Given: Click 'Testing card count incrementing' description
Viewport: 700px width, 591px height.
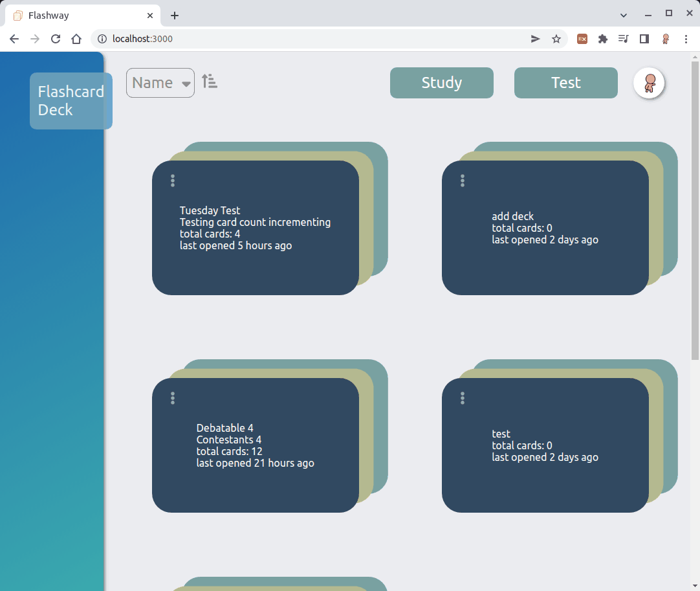Looking at the screenshot, I should (x=255, y=223).
